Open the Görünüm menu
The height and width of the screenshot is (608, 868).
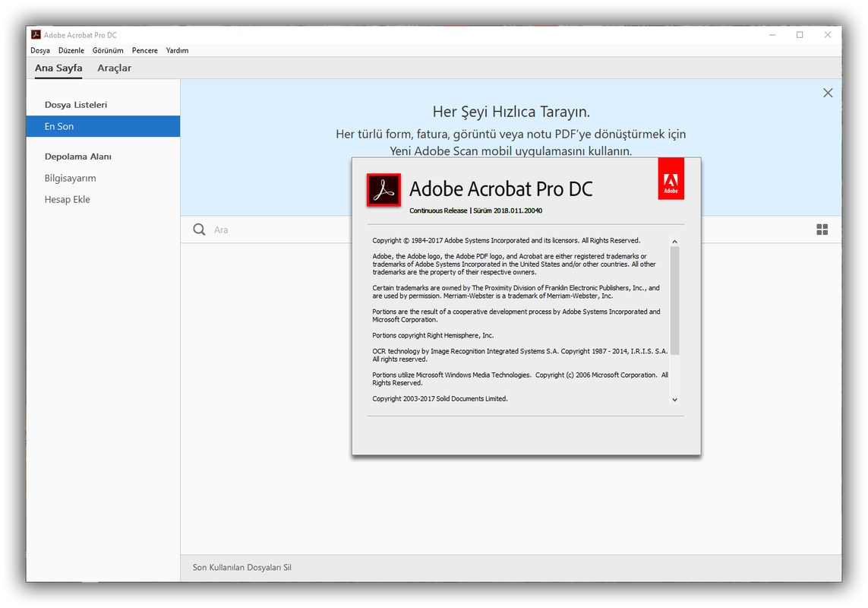[108, 50]
